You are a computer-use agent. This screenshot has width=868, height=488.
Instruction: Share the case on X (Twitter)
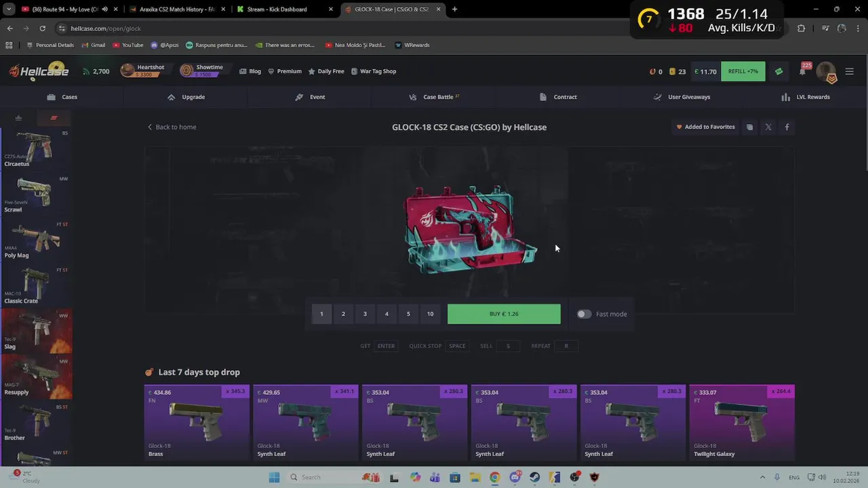(768, 127)
